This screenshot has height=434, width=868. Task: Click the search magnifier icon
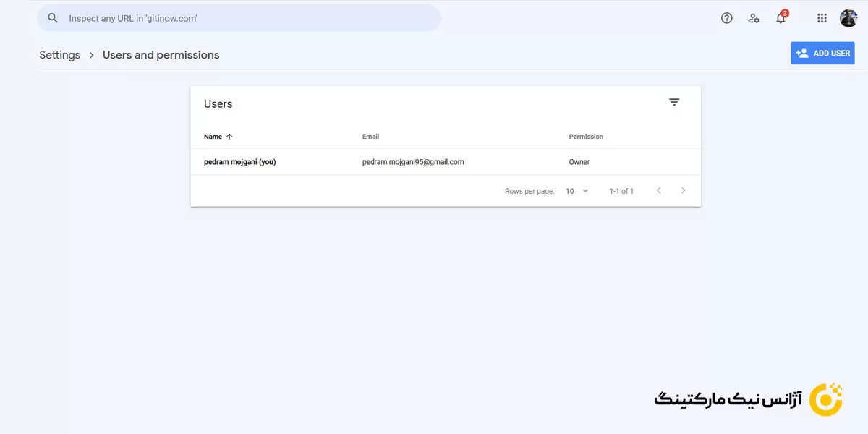52,18
